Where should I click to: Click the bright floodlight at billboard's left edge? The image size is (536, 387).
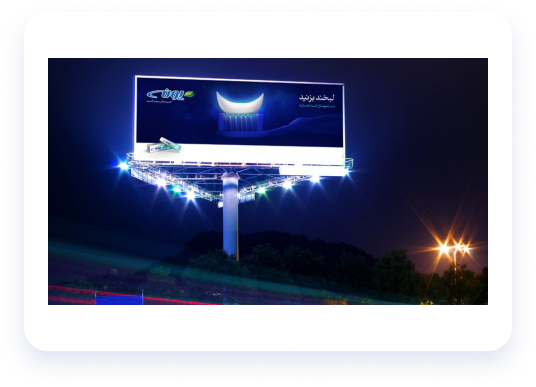coord(123,166)
